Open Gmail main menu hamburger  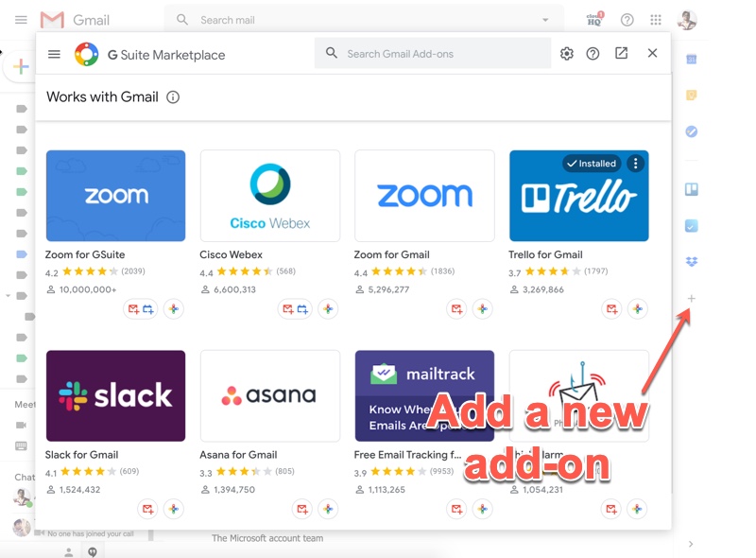21,20
